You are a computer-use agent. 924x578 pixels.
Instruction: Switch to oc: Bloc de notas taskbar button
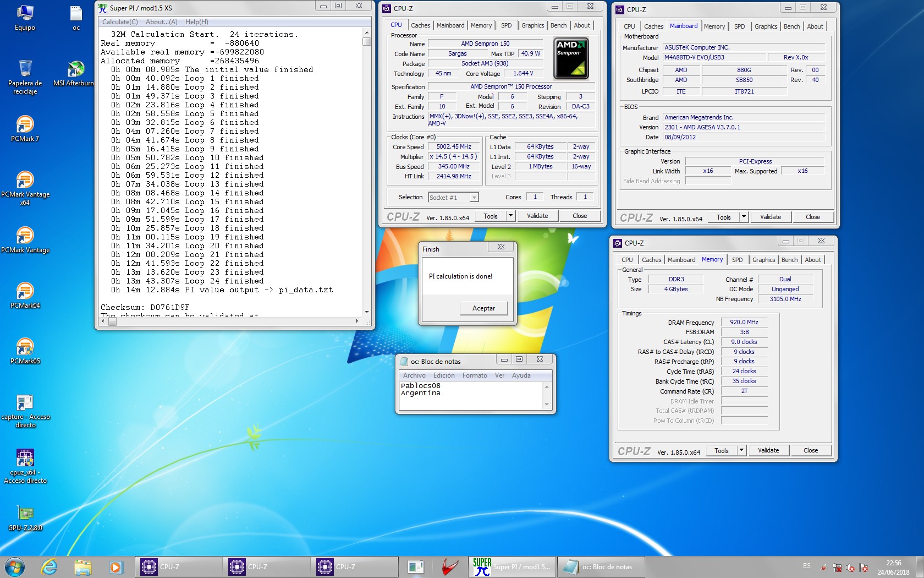click(601, 567)
